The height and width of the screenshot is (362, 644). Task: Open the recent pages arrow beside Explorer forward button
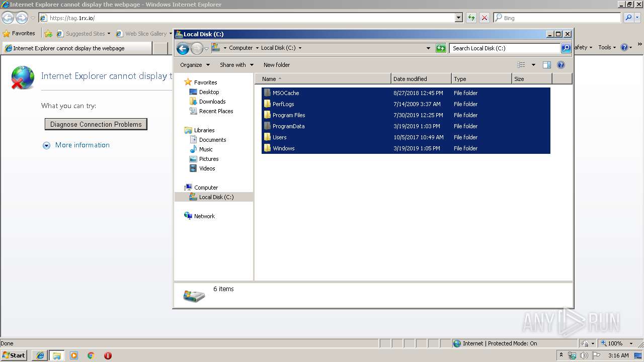point(206,49)
